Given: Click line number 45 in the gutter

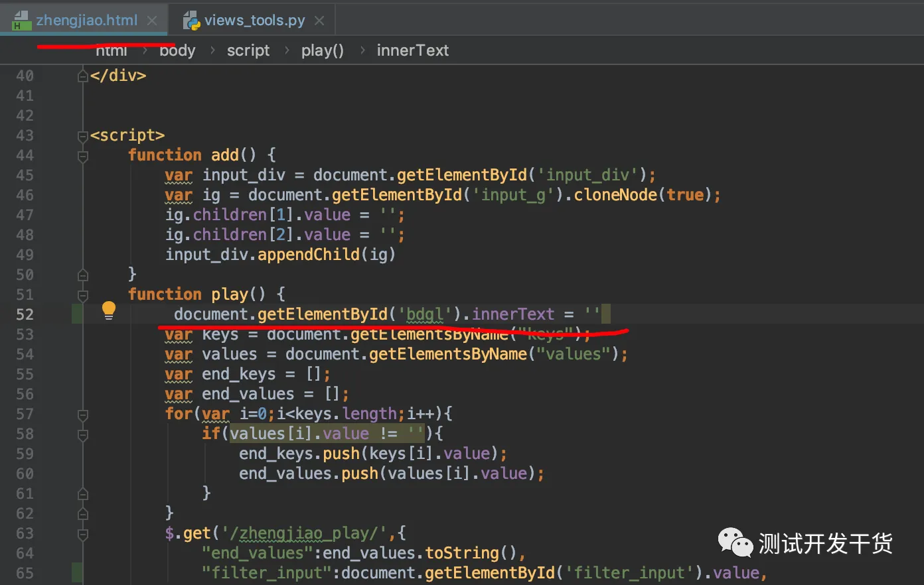Looking at the screenshot, I should pos(25,175).
